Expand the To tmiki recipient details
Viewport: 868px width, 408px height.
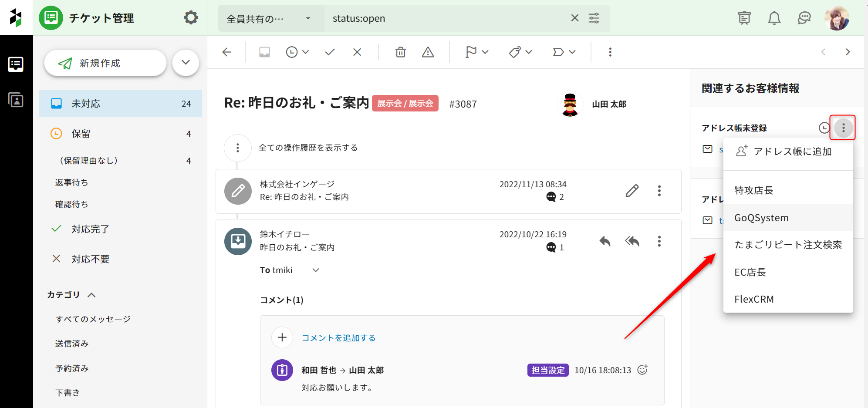pos(316,270)
